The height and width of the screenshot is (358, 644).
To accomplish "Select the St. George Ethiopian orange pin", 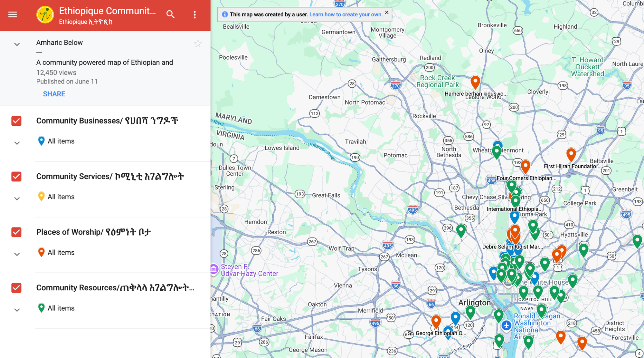I will (x=436, y=322).
